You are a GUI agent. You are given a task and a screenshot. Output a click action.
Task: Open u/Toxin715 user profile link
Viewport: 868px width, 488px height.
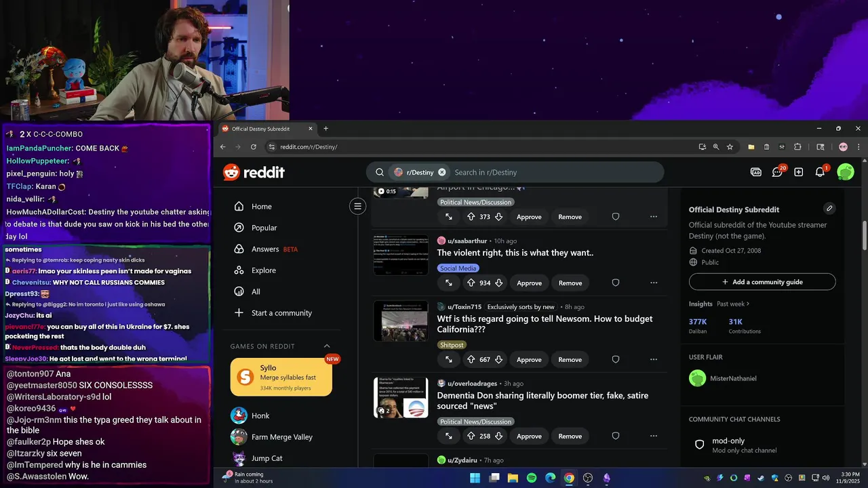(465, 307)
